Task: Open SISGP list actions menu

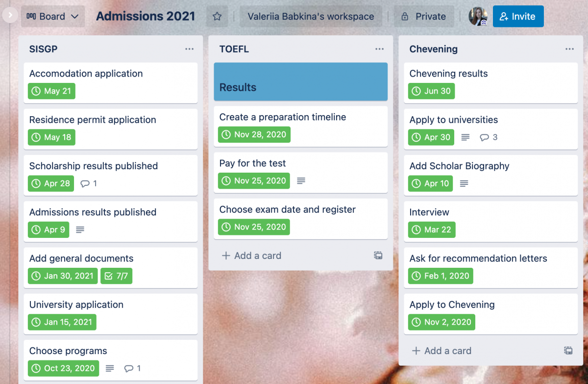Action: 190,49
